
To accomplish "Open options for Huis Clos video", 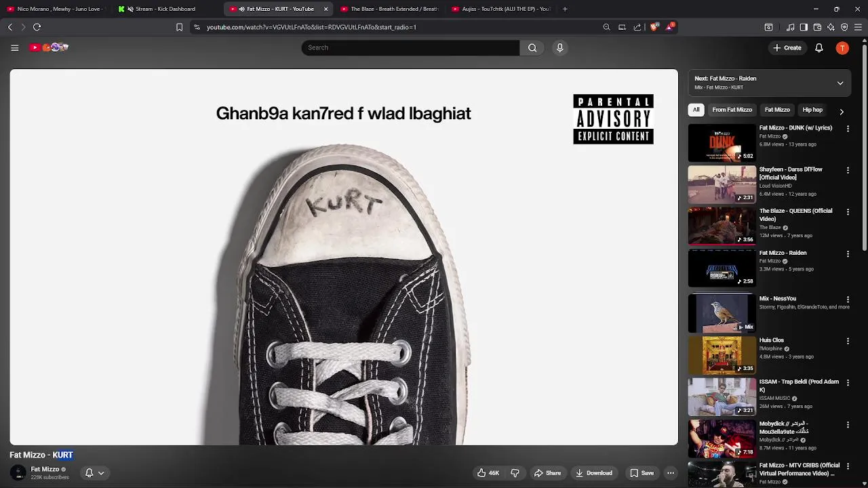I will 848,341.
